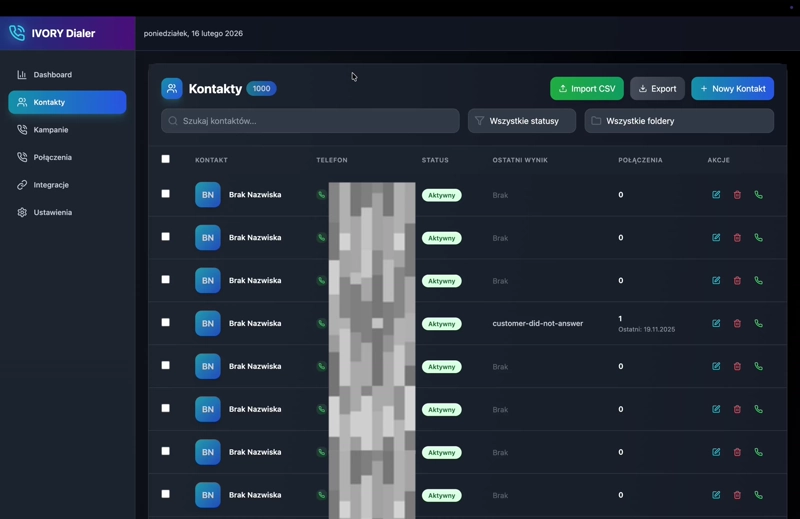Click the Kontakty people icon beside the heading
This screenshot has width=800, height=519.
click(x=172, y=89)
